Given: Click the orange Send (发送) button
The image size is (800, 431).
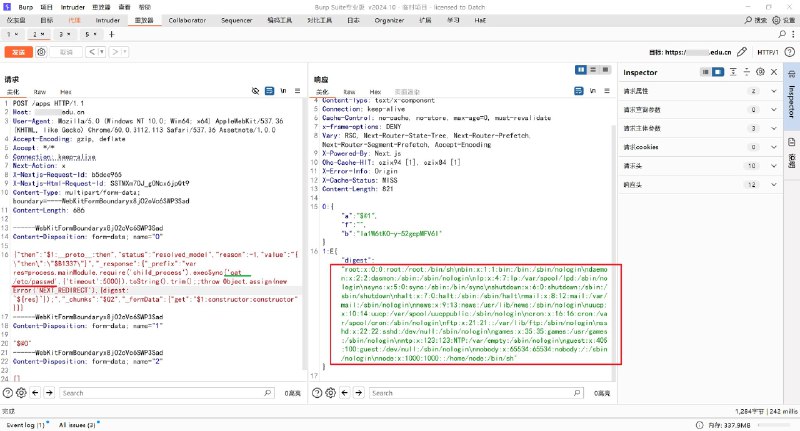Looking at the screenshot, I should (x=18, y=51).
